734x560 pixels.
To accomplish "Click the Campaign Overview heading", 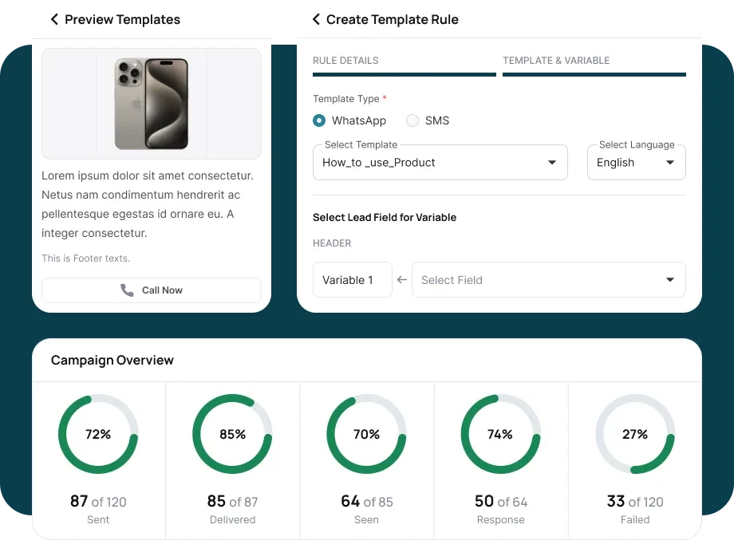I will pyautogui.click(x=112, y=361).
